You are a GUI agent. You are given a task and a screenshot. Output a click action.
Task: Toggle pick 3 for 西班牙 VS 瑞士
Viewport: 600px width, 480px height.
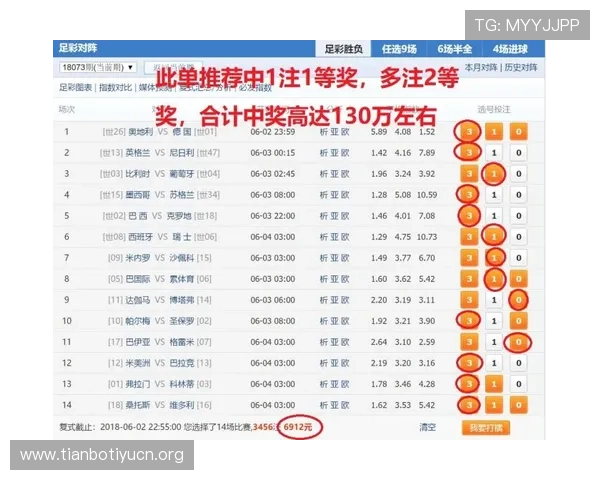(469, 237)
